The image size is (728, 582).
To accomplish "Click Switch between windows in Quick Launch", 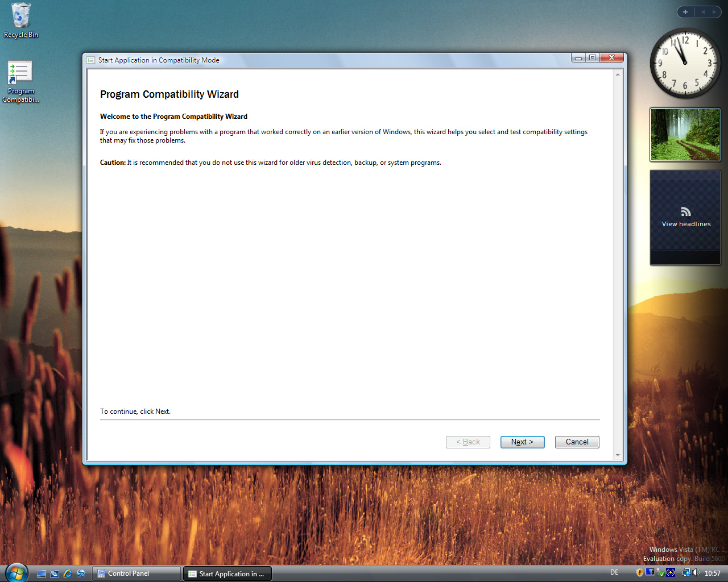I will [55, 573].
